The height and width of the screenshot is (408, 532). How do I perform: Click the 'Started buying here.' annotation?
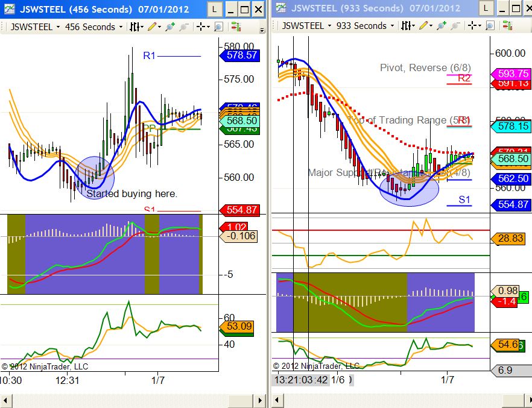point(131,193)
